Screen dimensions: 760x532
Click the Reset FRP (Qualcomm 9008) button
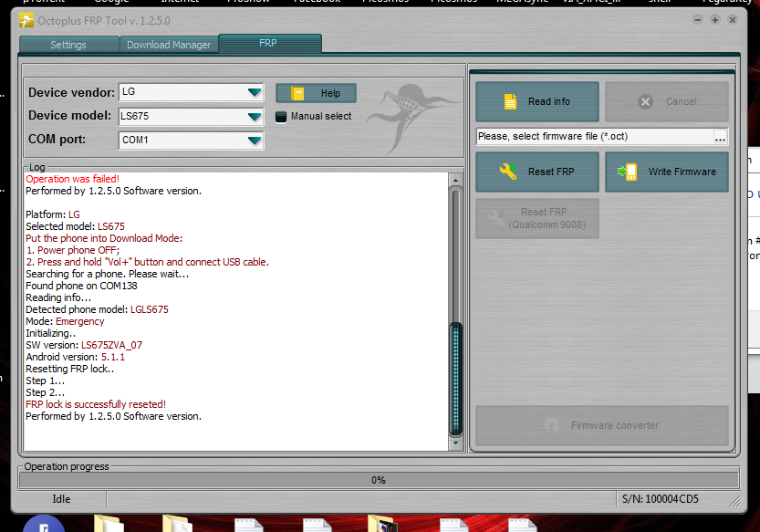(537, 218)
